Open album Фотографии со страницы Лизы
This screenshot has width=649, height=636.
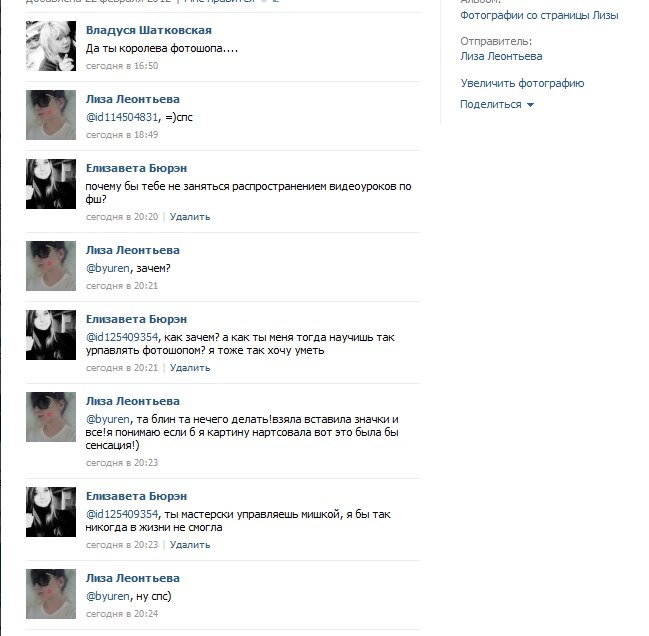(539, 15)
